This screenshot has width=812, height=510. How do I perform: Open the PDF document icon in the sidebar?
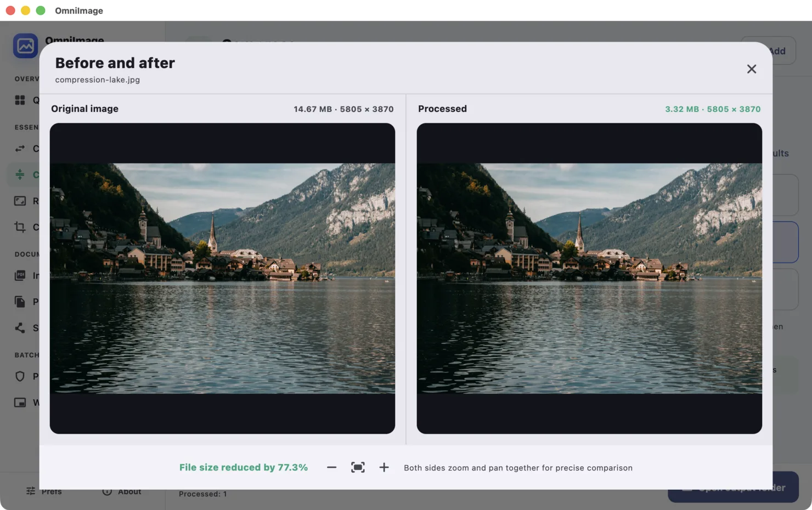coord(20,275)
